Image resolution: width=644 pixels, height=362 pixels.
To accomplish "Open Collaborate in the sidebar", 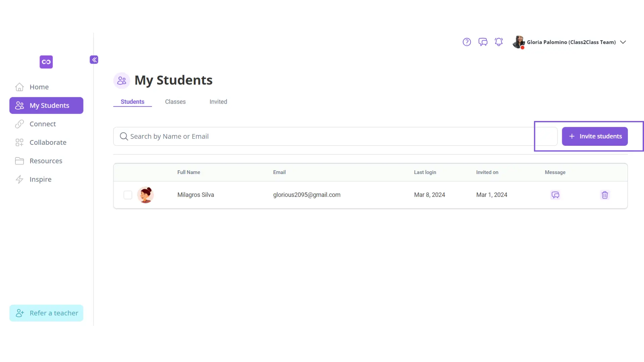I will [x=46, y=142].
